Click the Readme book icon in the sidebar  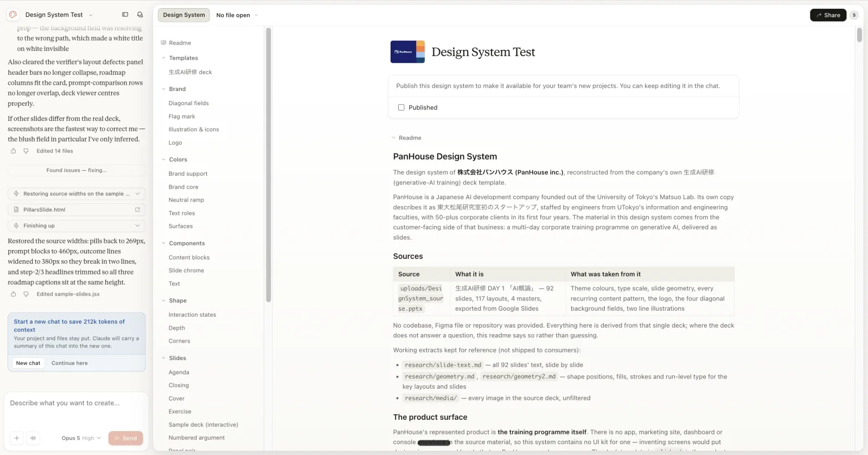163,43
